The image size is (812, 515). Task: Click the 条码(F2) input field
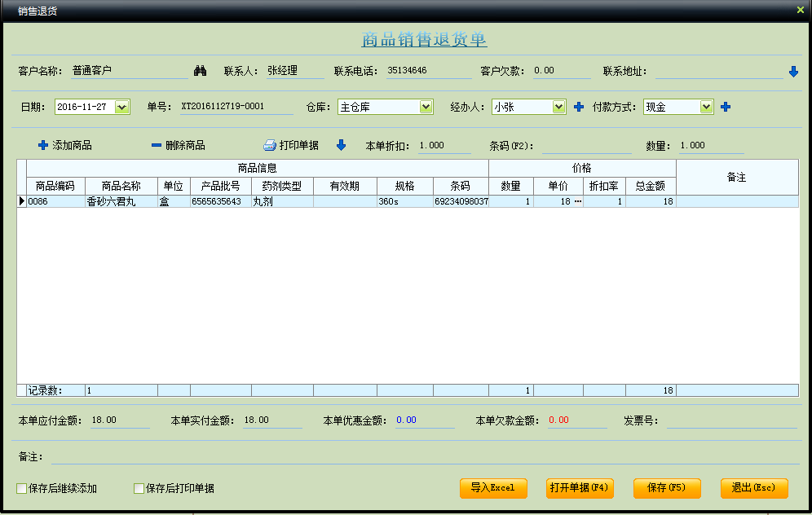coord(586,146)
